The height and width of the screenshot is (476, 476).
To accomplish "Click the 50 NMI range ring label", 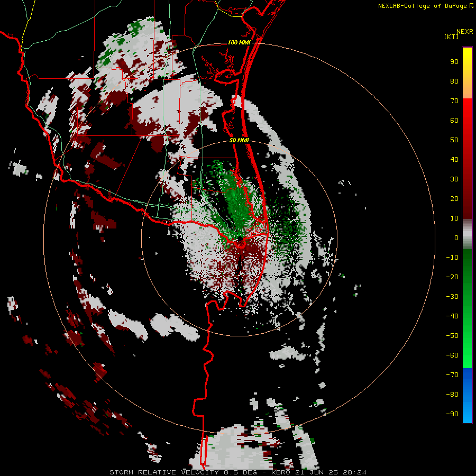I will point(239,140).
